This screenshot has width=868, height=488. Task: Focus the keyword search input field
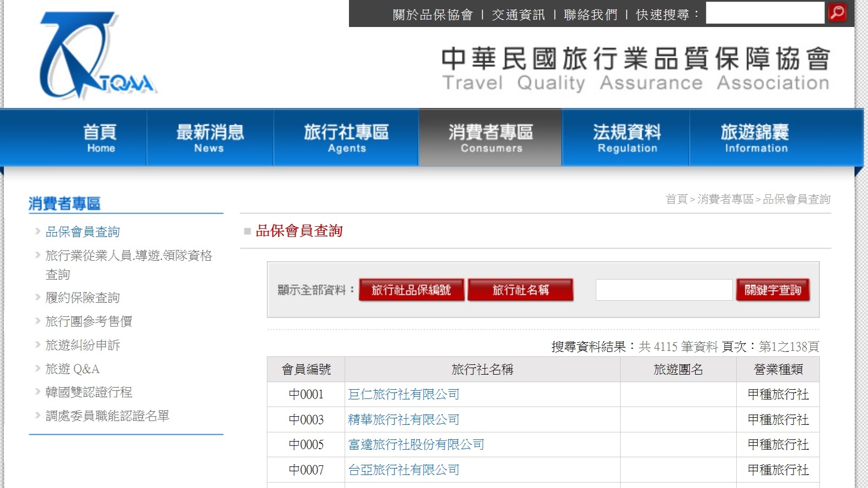(x=664, y=290)
